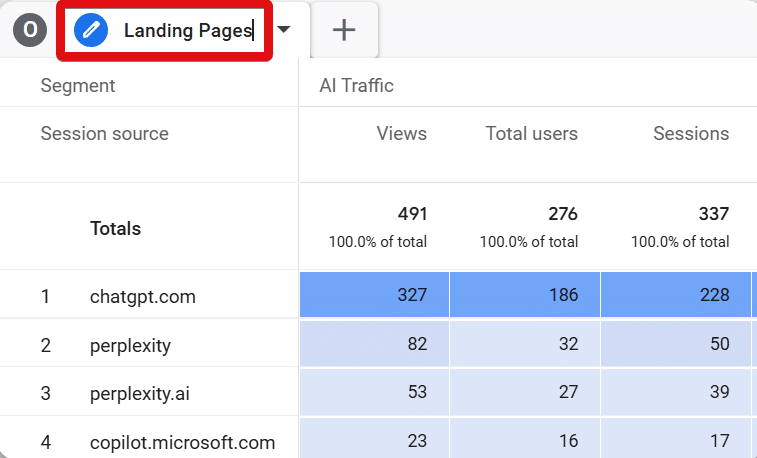Add a new tab with plus icon
Viewport: 757px width, 458px height.
click(344, 30)
